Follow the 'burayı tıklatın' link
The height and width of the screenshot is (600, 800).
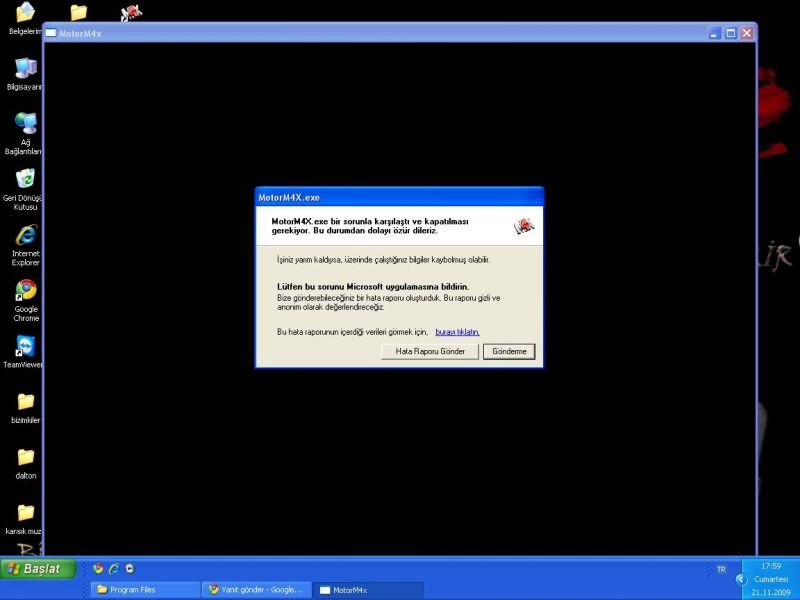click(x=457, y=332)
